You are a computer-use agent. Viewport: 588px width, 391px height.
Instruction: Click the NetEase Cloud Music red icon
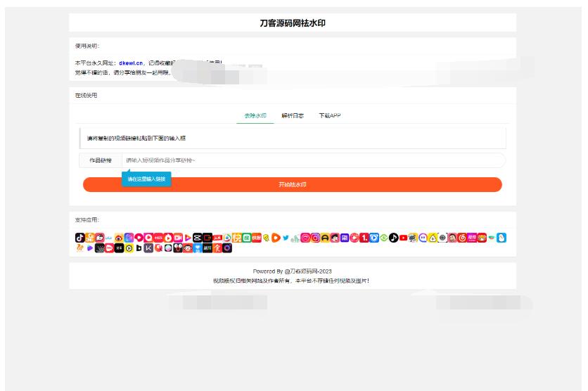pos(462,238)
